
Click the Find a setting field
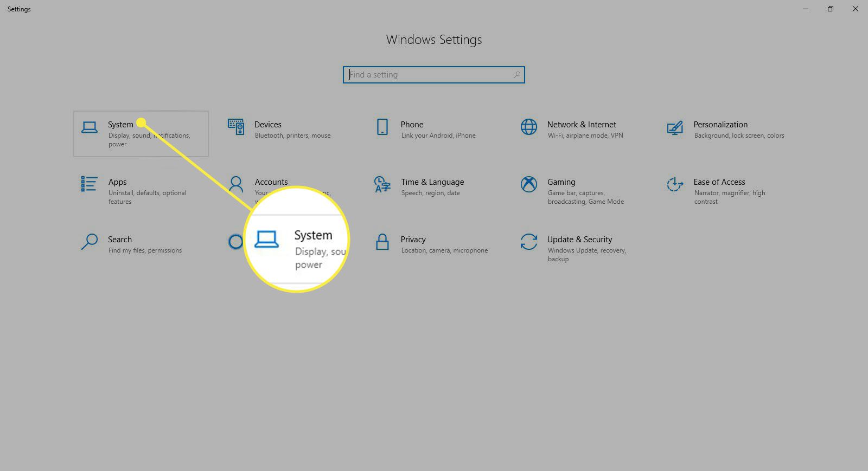click(x=434, y=75)
